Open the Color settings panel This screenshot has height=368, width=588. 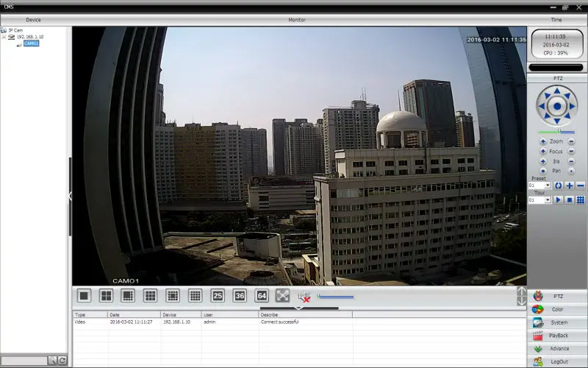coord(557,309)
